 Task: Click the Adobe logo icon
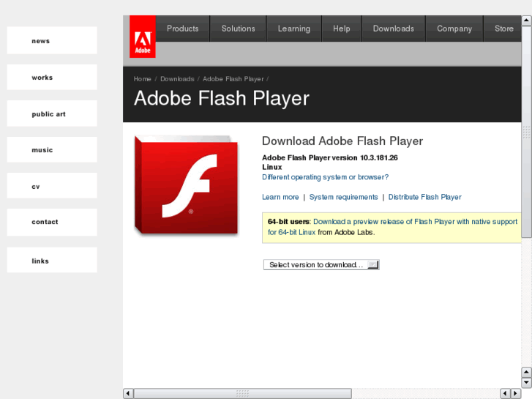[x=142, y=42]
